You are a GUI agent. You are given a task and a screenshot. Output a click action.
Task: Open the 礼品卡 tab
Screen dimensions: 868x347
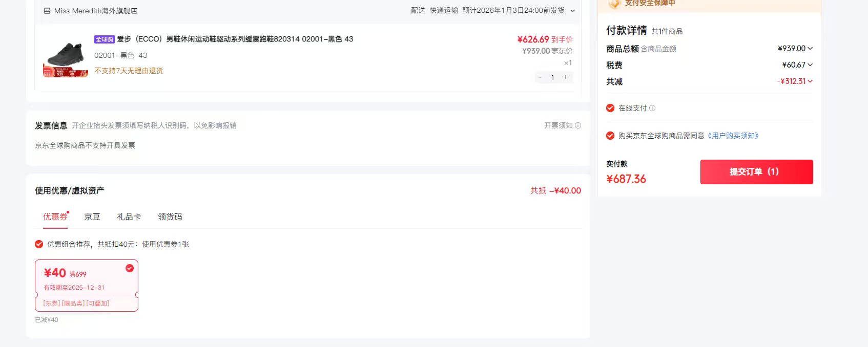click(129, 216)
